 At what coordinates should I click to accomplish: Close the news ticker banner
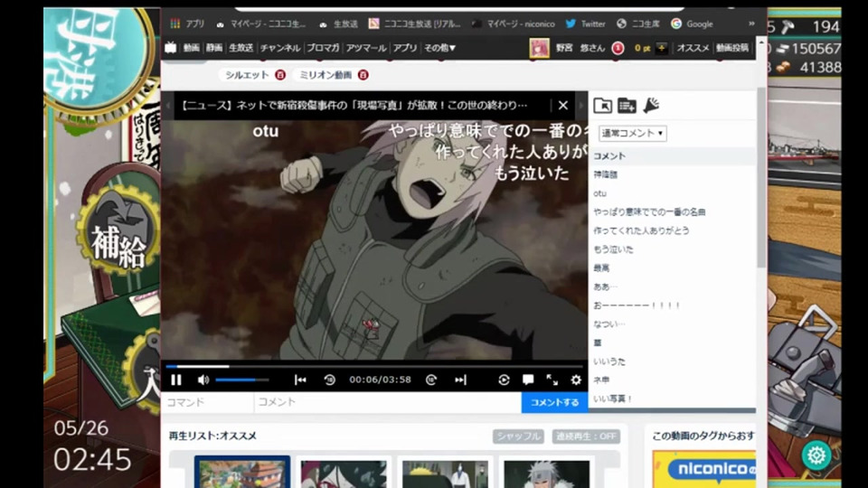[563, 105]
